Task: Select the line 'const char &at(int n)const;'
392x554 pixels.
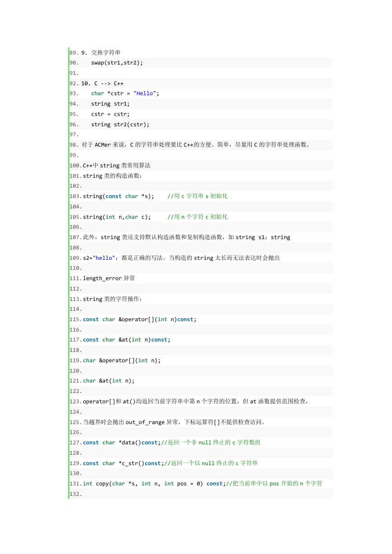Action: coord(127,340)
